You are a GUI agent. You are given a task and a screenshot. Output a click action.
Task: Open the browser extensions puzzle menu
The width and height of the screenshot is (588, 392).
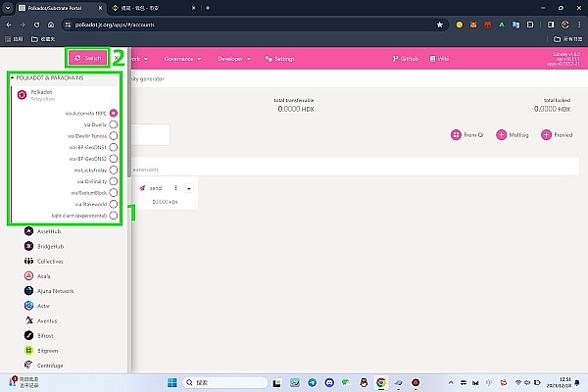point(530,24)
